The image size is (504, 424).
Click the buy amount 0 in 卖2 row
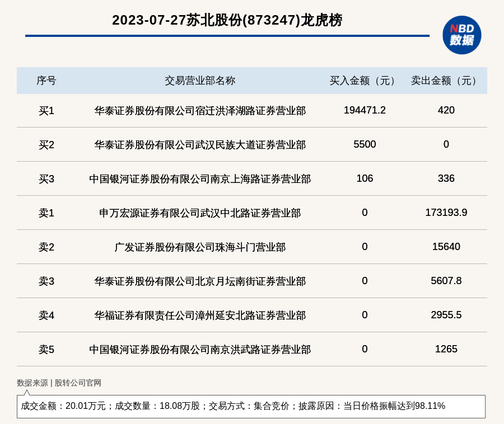[365, 247]
